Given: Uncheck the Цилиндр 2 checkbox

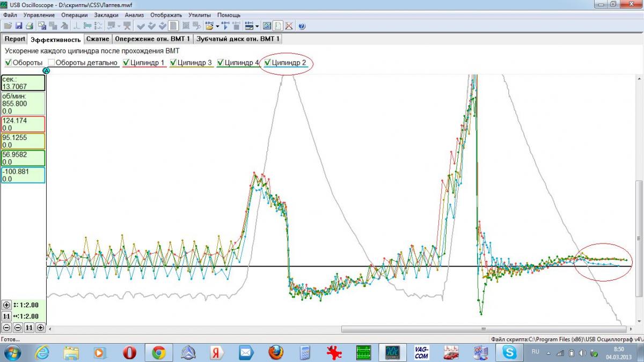Looking at the screenshot, I should 267,63.
